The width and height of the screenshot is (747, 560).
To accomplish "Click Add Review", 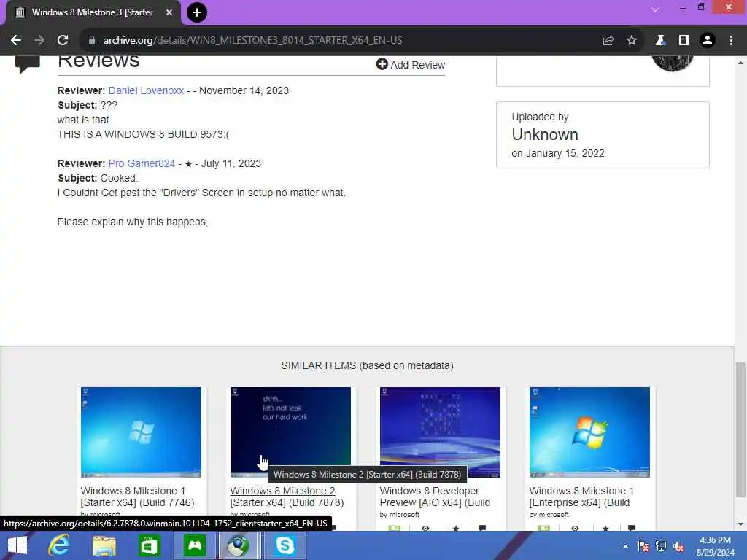I will point(411,65).
